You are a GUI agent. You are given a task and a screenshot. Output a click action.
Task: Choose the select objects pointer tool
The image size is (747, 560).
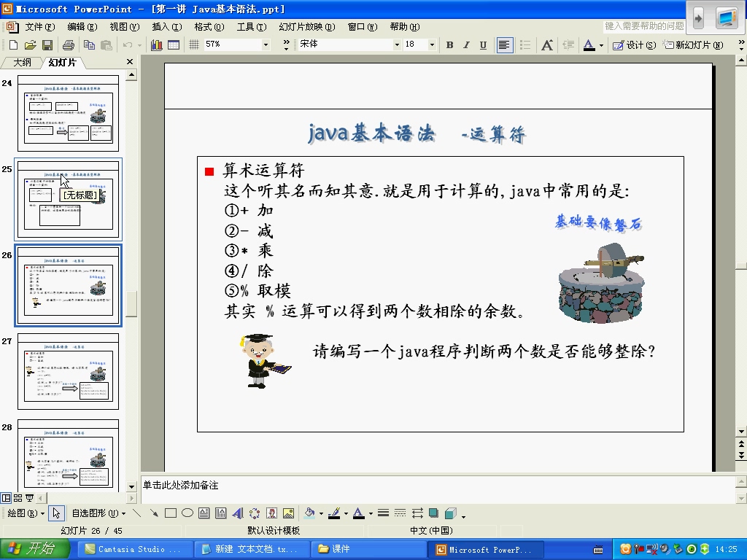pyautogui.click(x=56, y=513)
